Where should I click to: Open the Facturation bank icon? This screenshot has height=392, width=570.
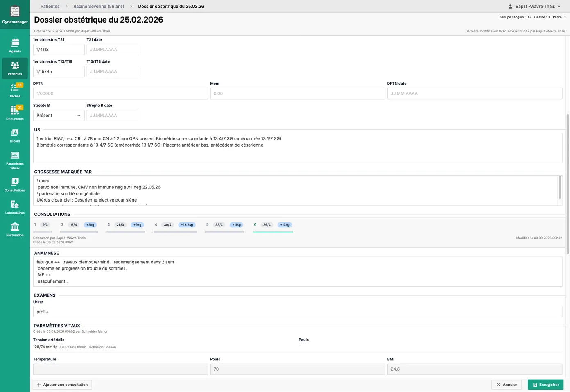click(x=15, y=227)
